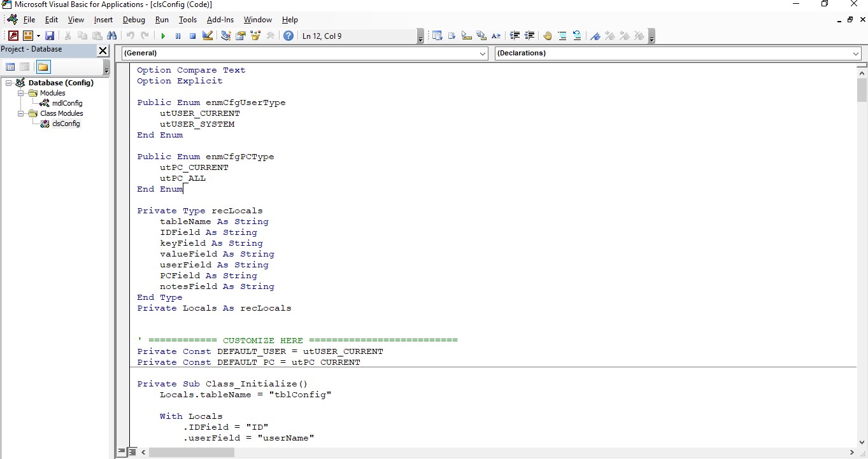The image size is (868, 459).
Task: Pause execution with the Break icon
Action: pos(178,36)
